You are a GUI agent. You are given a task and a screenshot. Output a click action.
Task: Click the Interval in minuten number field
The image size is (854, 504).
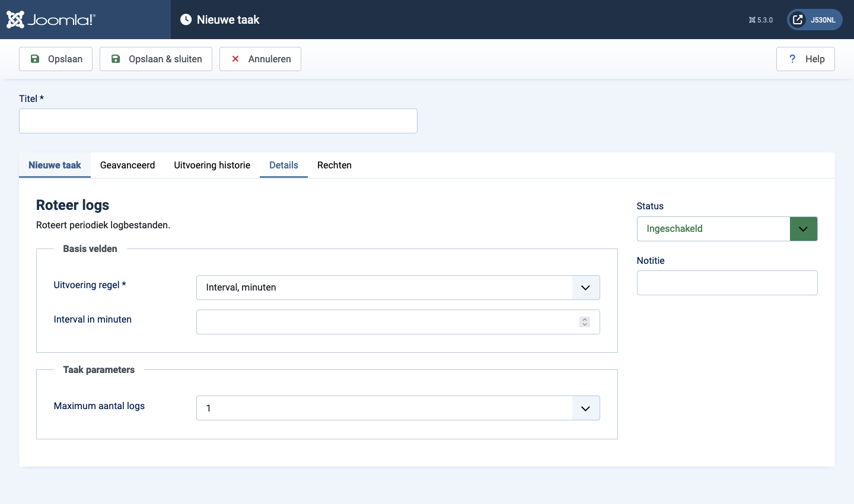398,322
